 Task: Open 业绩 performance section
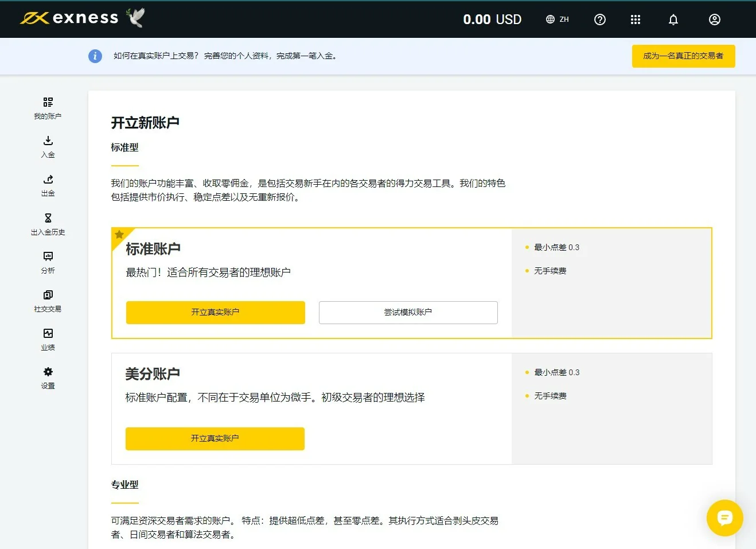click(x=48, y=340)
